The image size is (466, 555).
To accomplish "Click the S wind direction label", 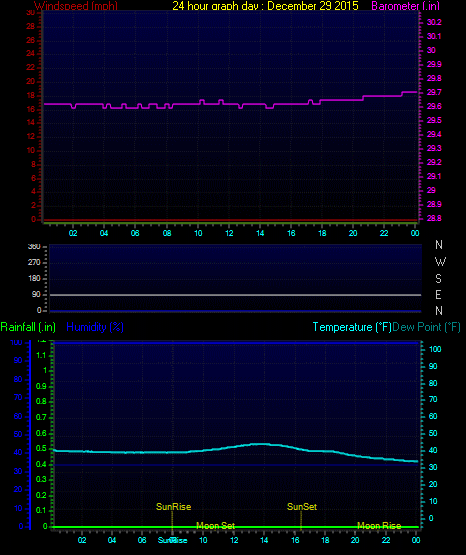I will 438,279.
